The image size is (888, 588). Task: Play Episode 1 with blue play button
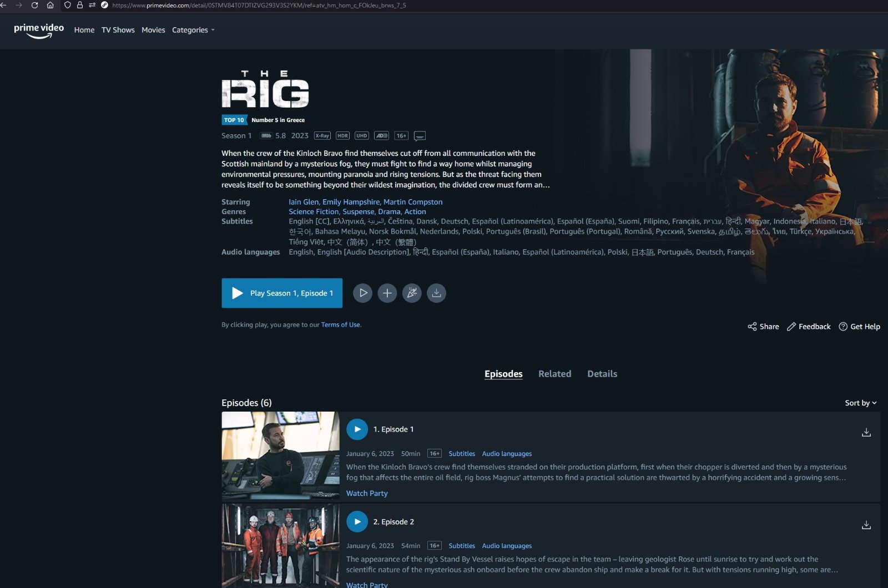[357, 429]
